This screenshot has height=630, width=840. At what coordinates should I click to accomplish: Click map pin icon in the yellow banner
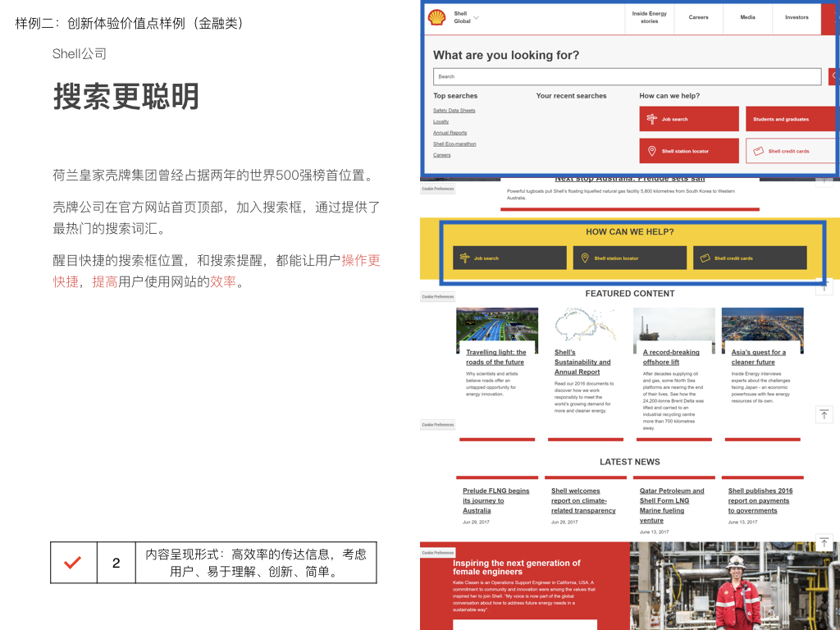pyautogui.click(x=584, y=258)
